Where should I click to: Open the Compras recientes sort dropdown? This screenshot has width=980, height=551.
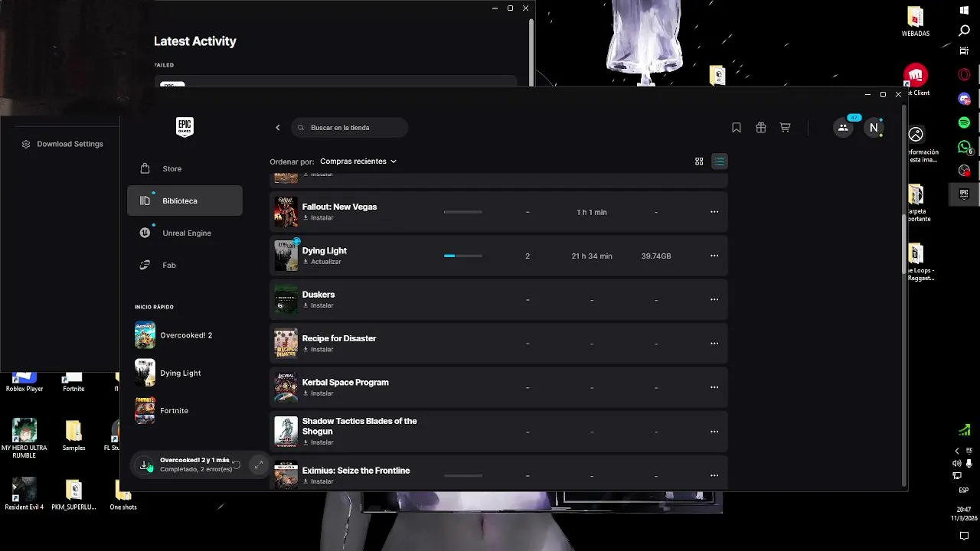pos(358,161)
